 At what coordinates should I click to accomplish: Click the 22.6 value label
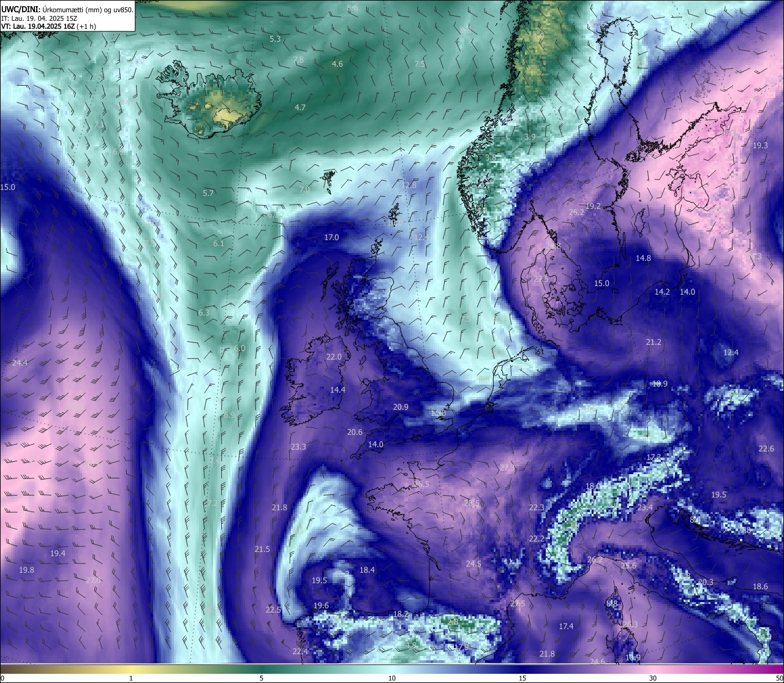(x=766, y=449)
